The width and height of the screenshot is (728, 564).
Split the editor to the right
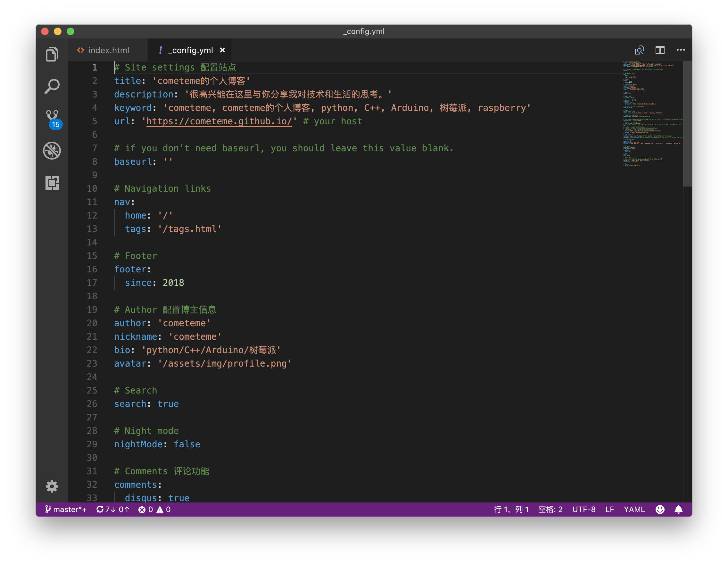660,50
